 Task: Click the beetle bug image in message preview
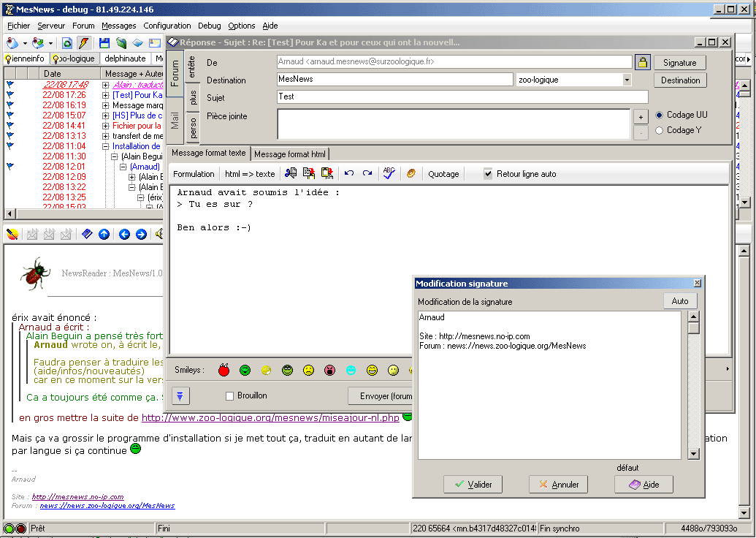tap(35, 273)
